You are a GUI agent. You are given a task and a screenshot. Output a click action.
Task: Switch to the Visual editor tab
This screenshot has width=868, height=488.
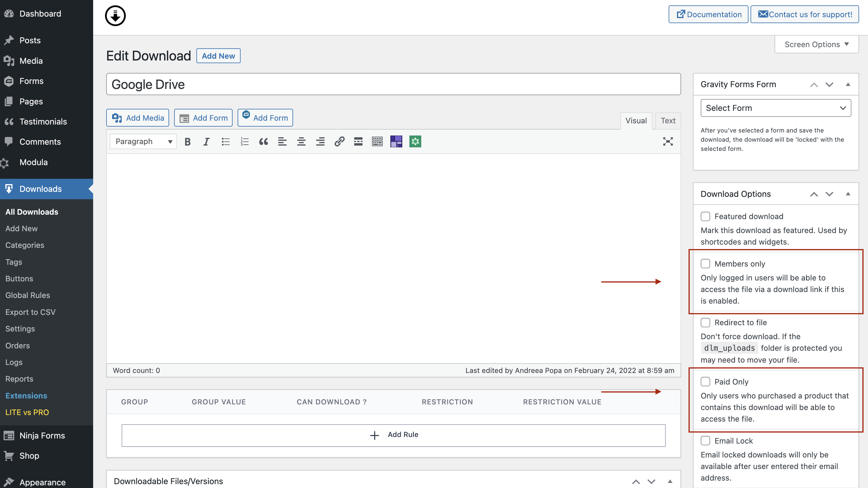tap(635, 120)
